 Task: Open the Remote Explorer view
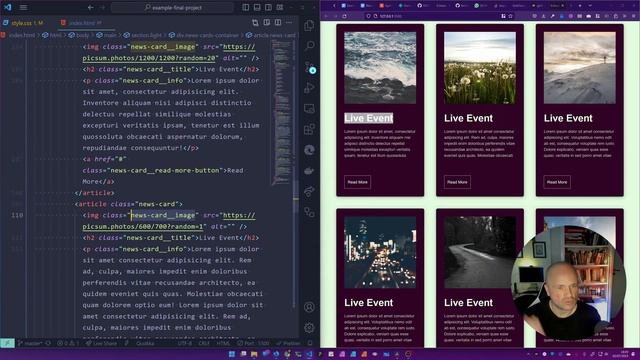(309, 108)
